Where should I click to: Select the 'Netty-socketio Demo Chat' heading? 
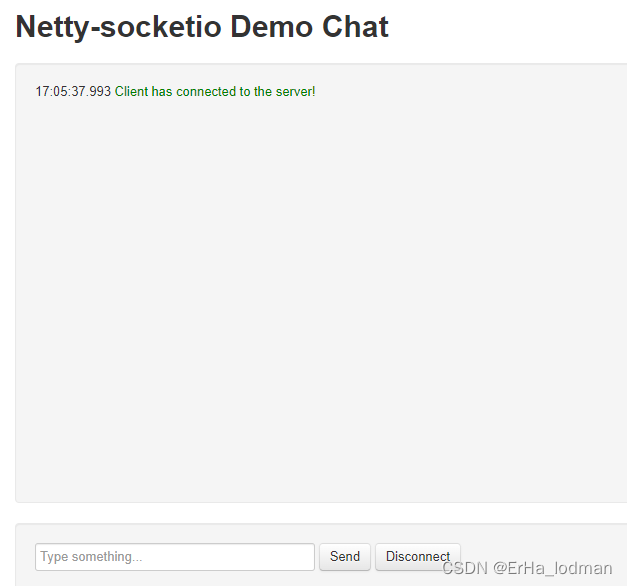click(x=202, y=27)
